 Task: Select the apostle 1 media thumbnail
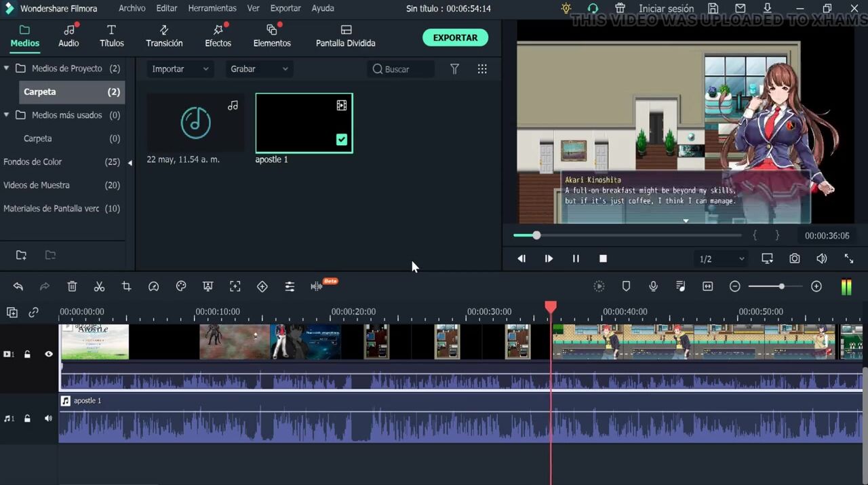[x=304, y=123]
